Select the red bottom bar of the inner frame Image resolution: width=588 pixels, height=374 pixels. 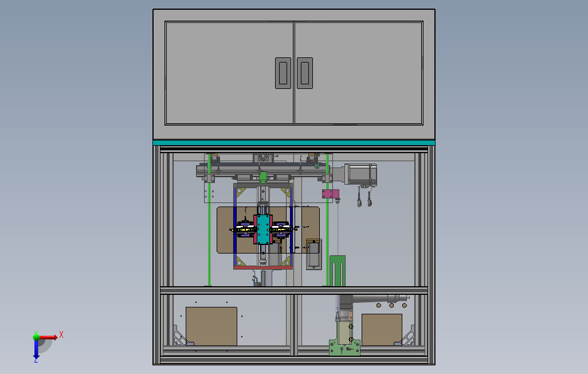coord(263,268)
